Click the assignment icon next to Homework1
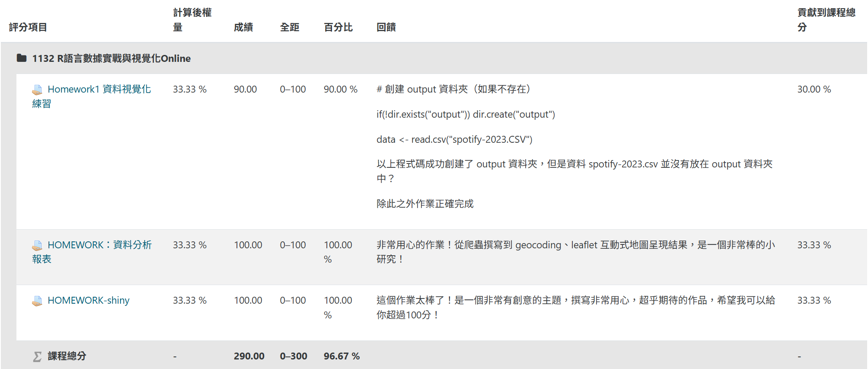 click(37, 90)
